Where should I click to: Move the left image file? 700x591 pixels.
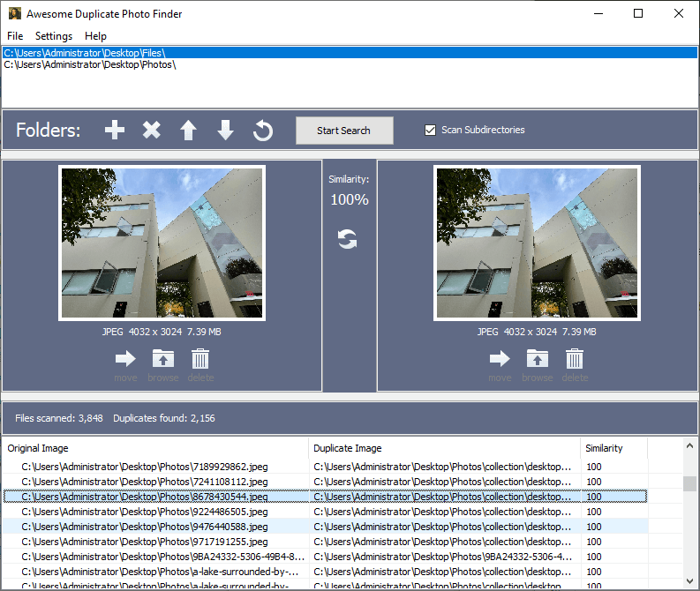(x=125, y=359)
